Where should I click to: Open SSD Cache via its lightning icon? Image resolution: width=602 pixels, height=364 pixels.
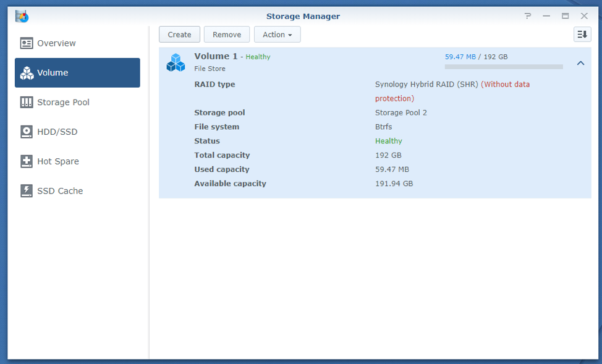pos(27,191)
